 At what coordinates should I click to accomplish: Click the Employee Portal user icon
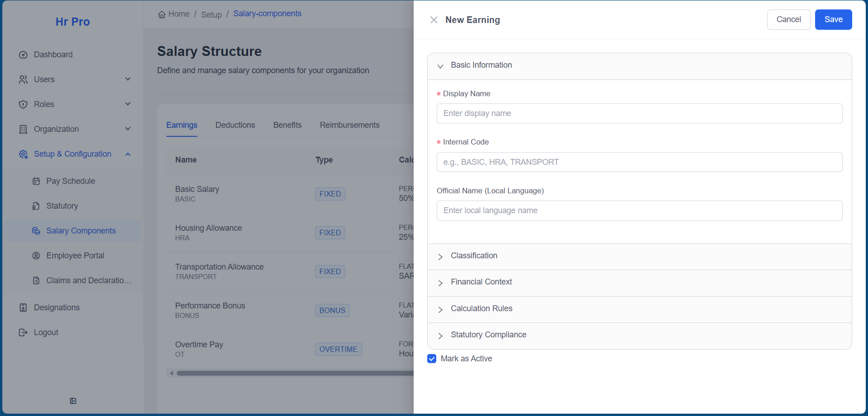click(x=36, y=256)
